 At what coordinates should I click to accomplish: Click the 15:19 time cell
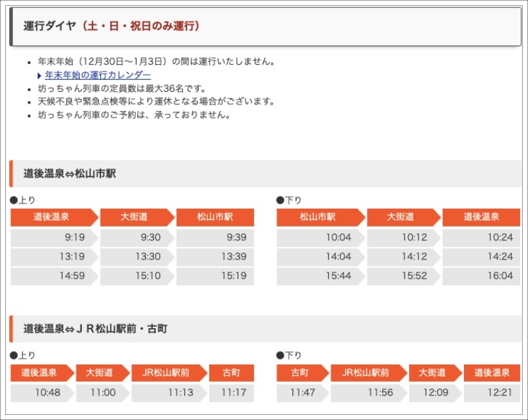[x=215, y=276]
